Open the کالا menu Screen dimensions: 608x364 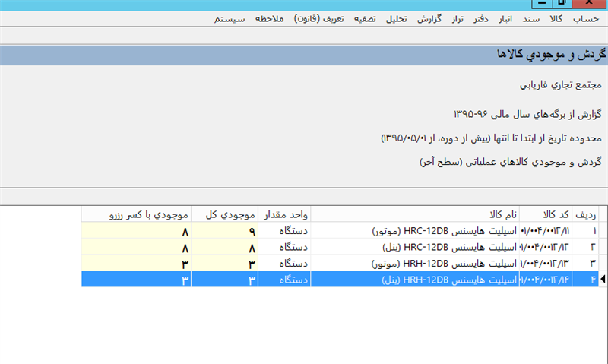(x=556, y=17)
